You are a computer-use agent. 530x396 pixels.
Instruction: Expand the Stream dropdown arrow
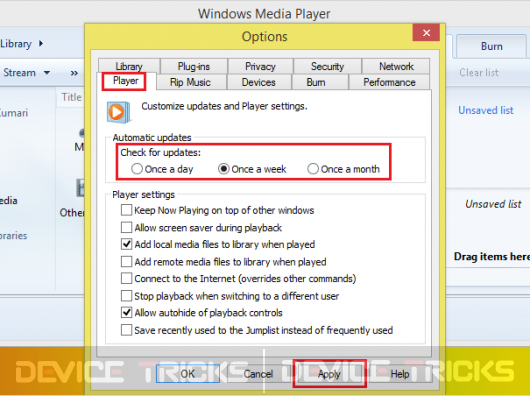pos(47,73)
